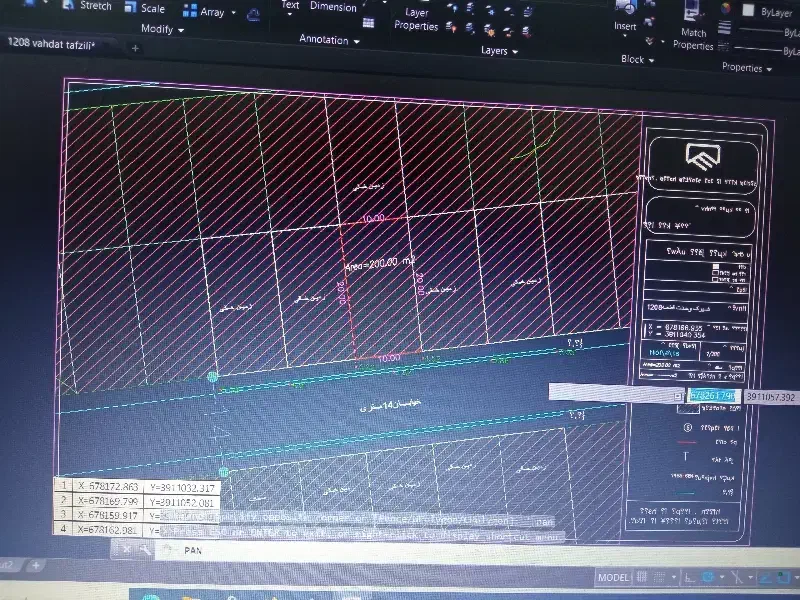
Task: Switch to 1208 vahdat tafzili tab
Action: 51,43
